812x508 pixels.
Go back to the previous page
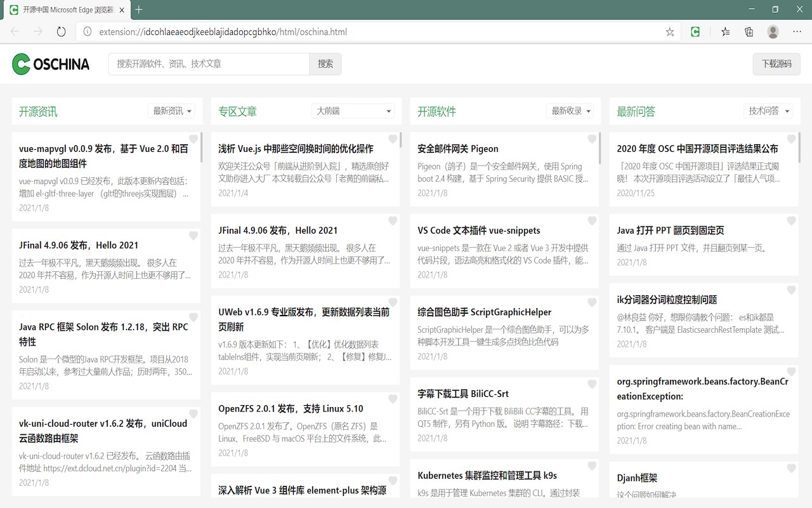pyautogui.click(x=15, y=32)
